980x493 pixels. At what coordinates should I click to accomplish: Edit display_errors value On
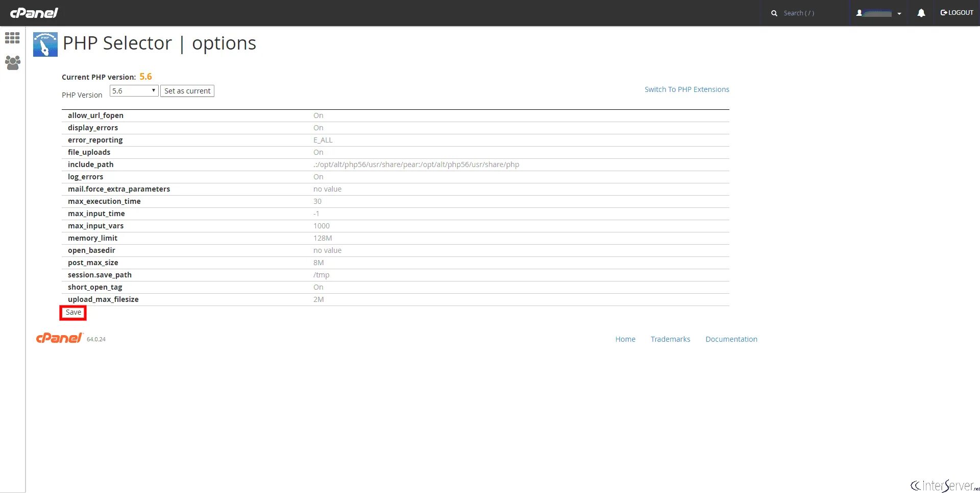pos(318,128)
